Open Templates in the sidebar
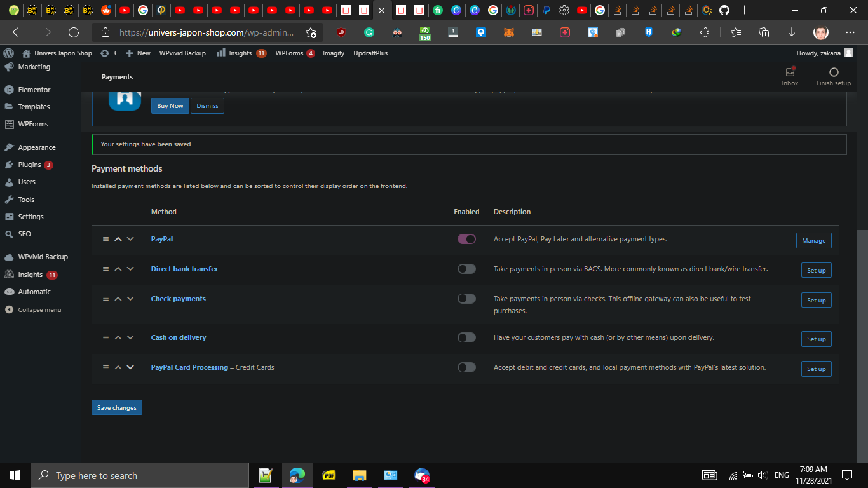868x488 pixels. (x=34, y=107)
